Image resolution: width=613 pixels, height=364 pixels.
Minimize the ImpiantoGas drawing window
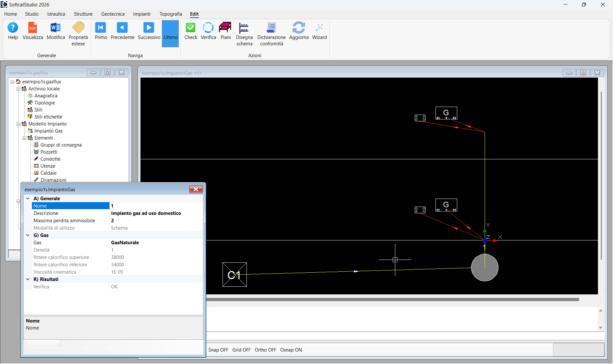point(569,73)
